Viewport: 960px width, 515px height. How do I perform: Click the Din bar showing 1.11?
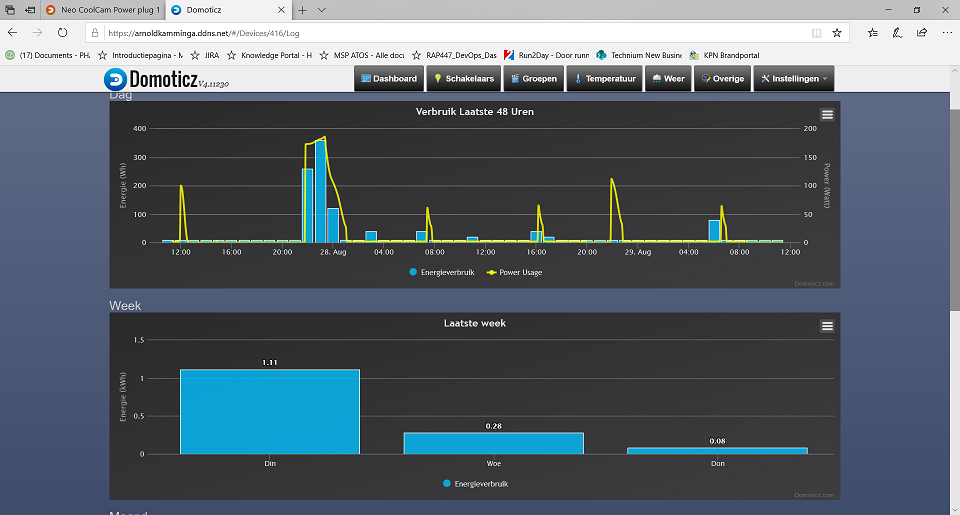click(270, 412)
